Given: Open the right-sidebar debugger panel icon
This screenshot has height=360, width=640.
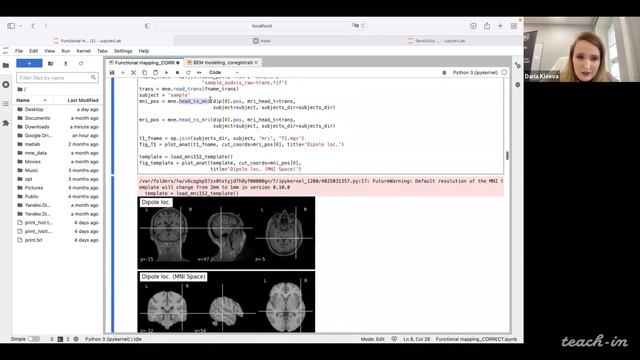Looking at the screenshot, I should click(518, 85).
